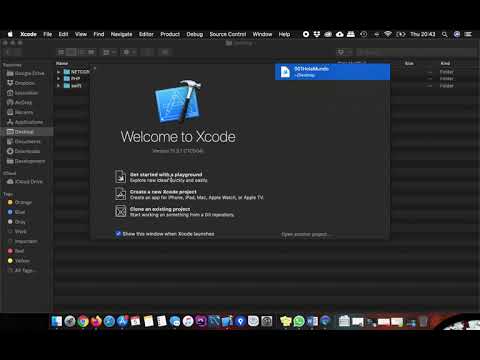
Task: Filter by the Blue tag
Action: click(16, 212)
